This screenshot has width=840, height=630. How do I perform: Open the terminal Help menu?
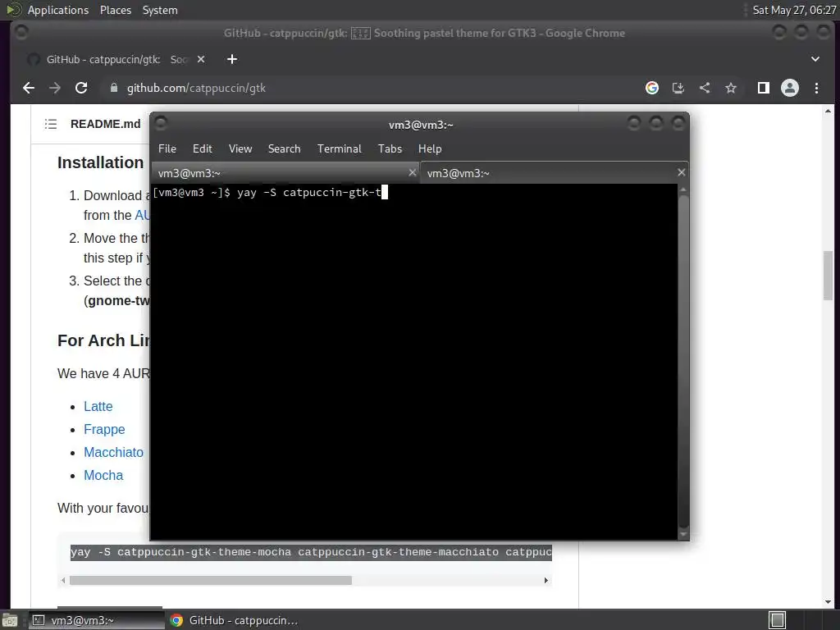tap(430, 148)
